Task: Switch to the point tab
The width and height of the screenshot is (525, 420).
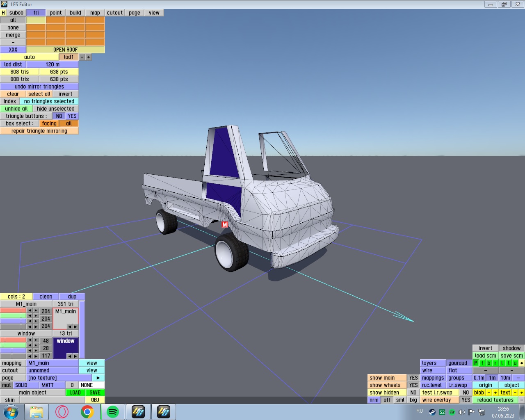Action: coord(56,13)
